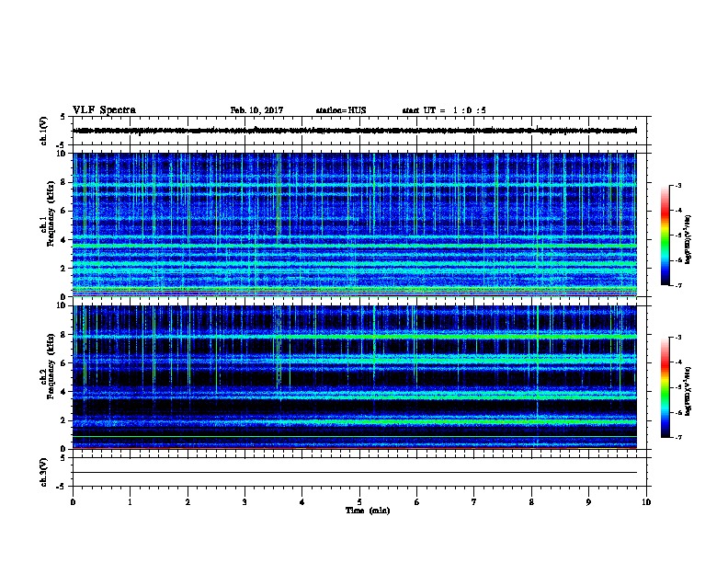Screen dimensions: 728x563
Task: Click the ch.2 color scale log(PSD) unit label
Action: tap(688, 391)
